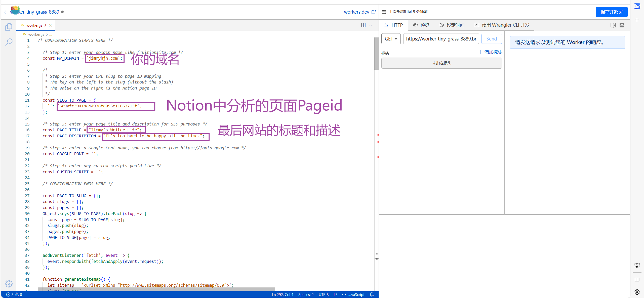Change indentation via Spaces: 2
The width and height of the screenshot is (644, 298).
coord(306,294)
